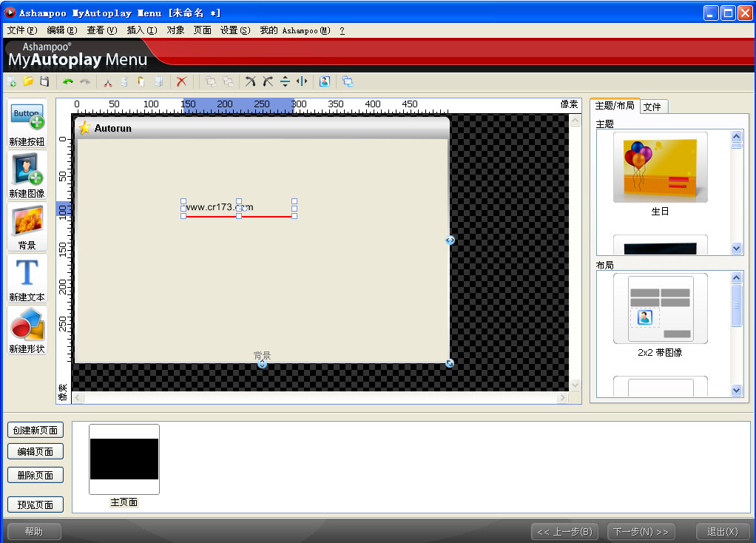Click the height resize handle at canvas bottom
The height and width of the screenshot is (543, 756).
262,364
